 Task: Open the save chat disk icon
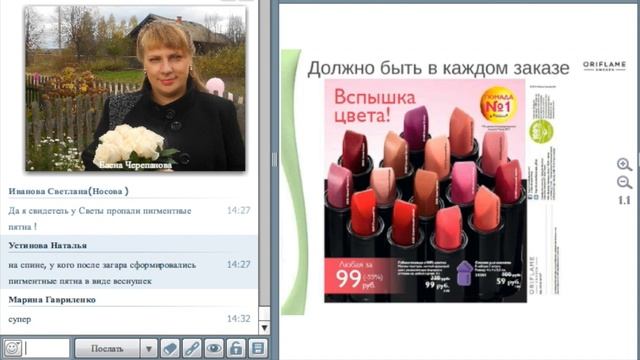[x=258, y=349]
